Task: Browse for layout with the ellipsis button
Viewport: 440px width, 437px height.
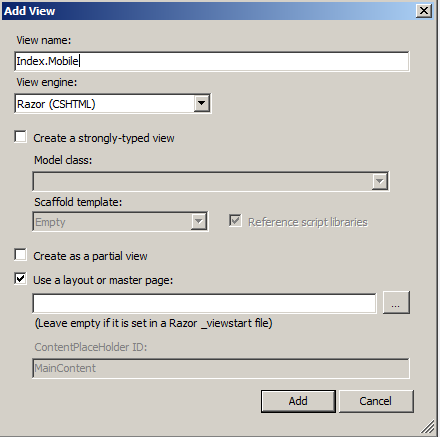Action: 396,303
